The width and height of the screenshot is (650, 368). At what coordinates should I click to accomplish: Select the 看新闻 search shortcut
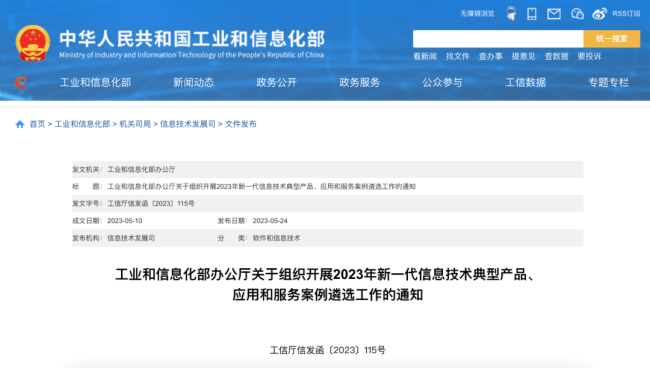425,56
